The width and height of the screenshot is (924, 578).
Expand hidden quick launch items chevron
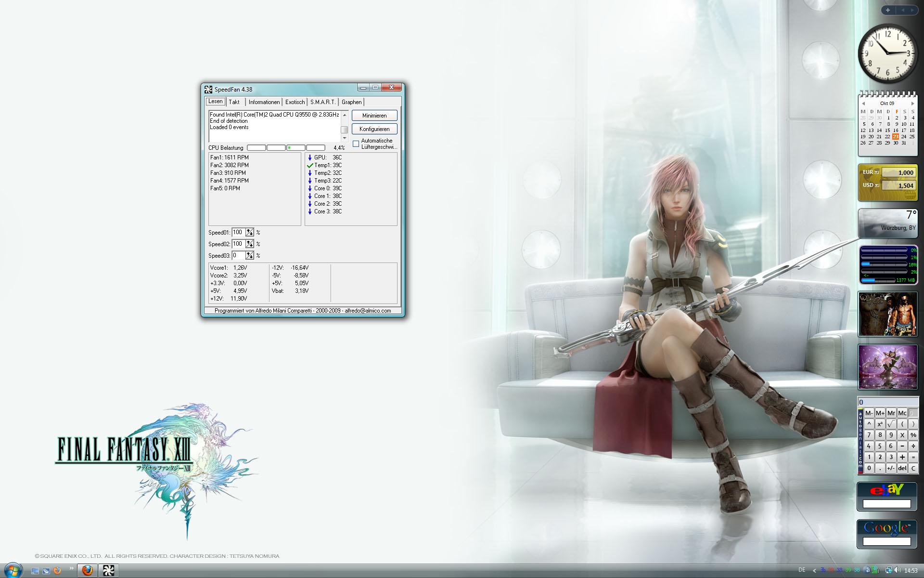[71, 569]
